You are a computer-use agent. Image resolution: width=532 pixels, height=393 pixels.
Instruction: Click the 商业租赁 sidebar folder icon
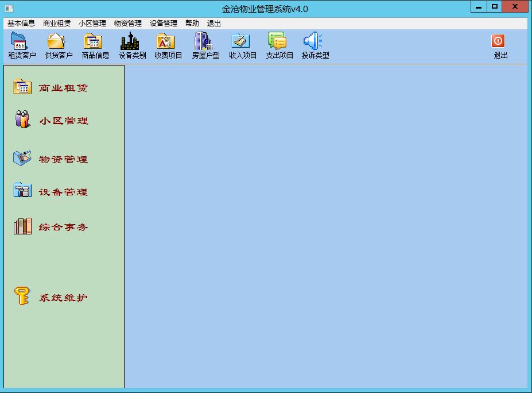pos(22,86)
